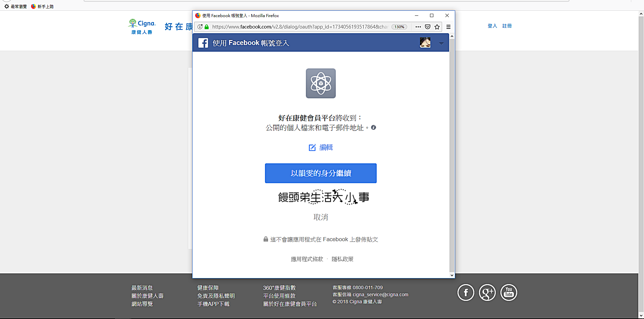Open the Firefox hamburger menu in popup
The image size is (644, 319).
pos(448,27)
